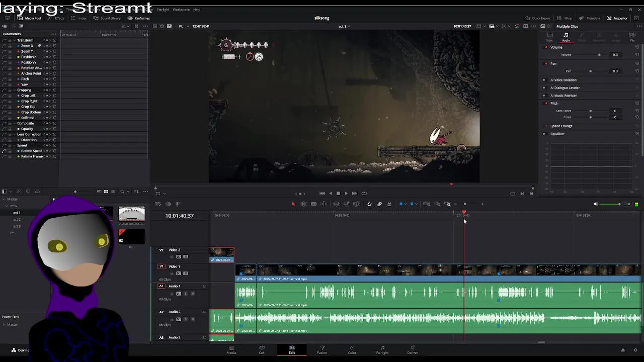Select Zoom X parameter row
The width and height of the screenshot is (644, 362).
[29, 46]
